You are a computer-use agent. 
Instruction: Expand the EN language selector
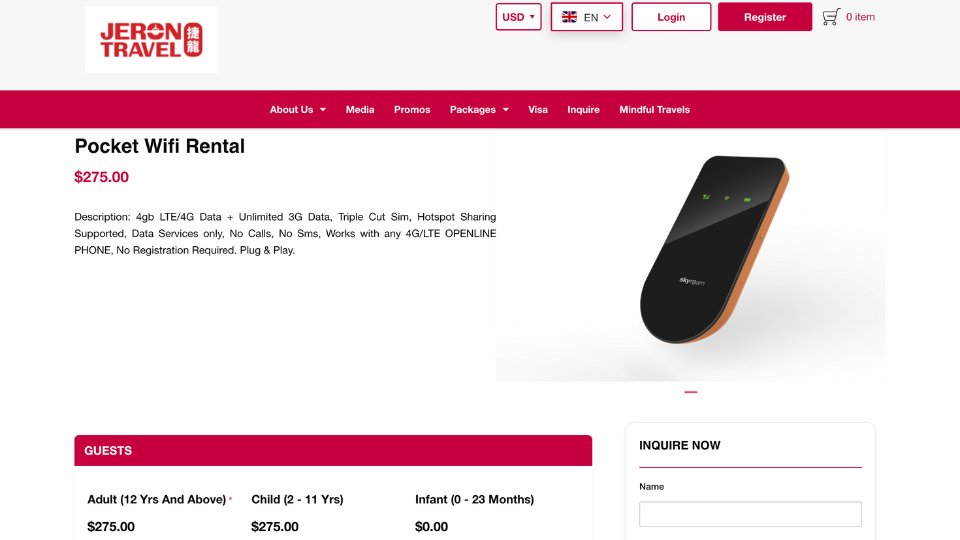coord(587,17)
